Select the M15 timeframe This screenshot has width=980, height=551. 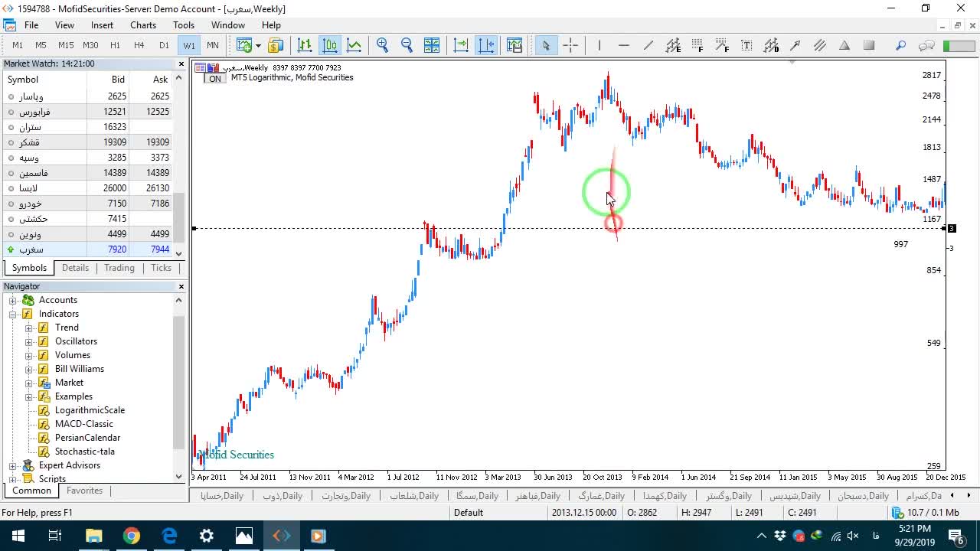66,45
